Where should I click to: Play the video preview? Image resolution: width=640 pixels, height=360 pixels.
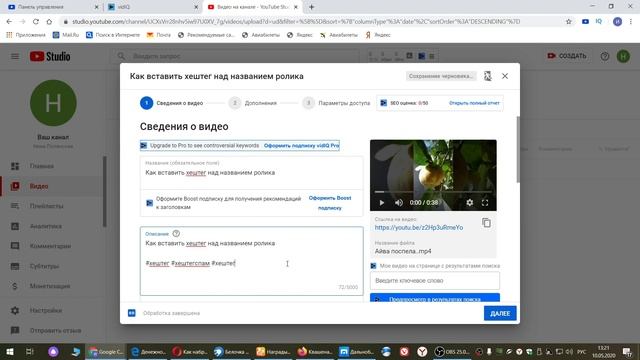[x=382, y=202]
